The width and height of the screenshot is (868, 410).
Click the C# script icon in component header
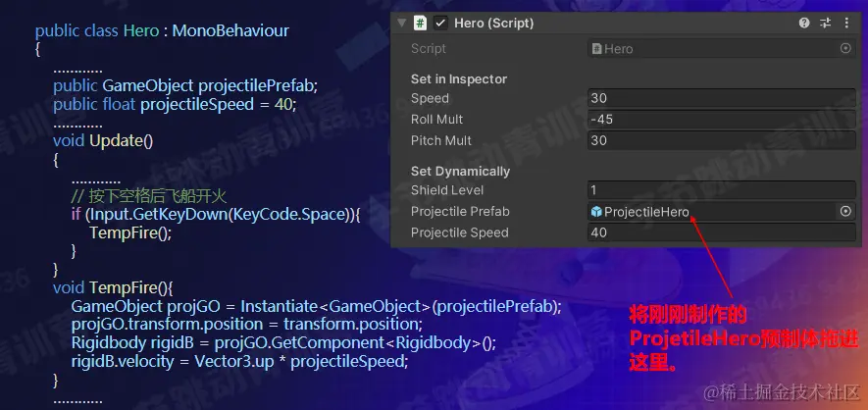tap(421, 23)
